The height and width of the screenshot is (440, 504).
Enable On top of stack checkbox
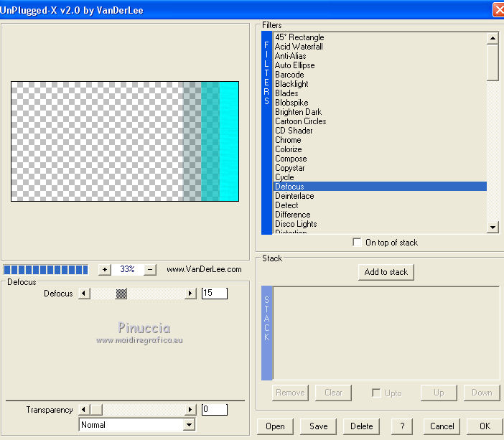coord(357,242)
